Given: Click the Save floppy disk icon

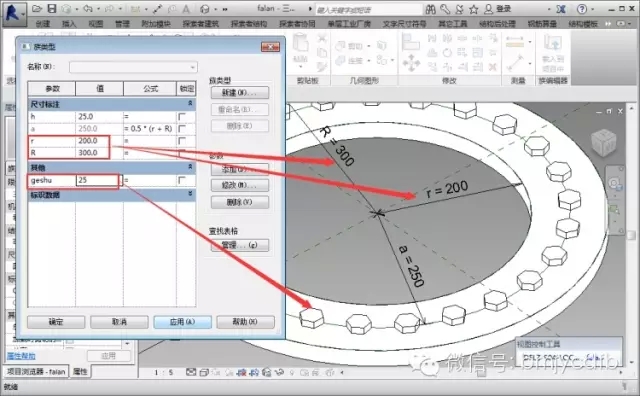Looking at the screenshot, I should point(52,9).
